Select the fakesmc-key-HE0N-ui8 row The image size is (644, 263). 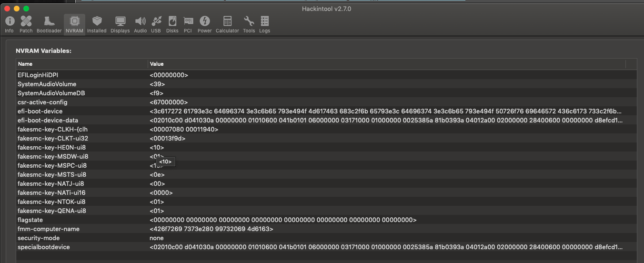tap(326, 148)
